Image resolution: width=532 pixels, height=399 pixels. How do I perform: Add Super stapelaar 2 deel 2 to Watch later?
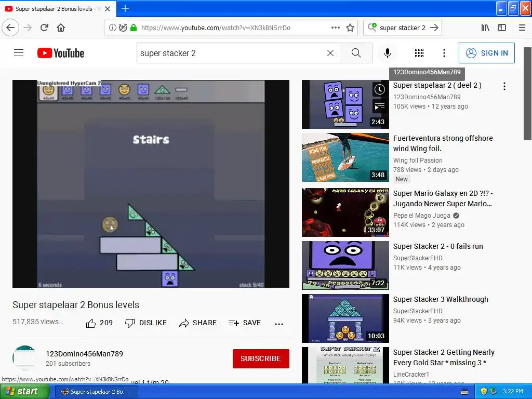pyautogui.click(x=379, y=89)
